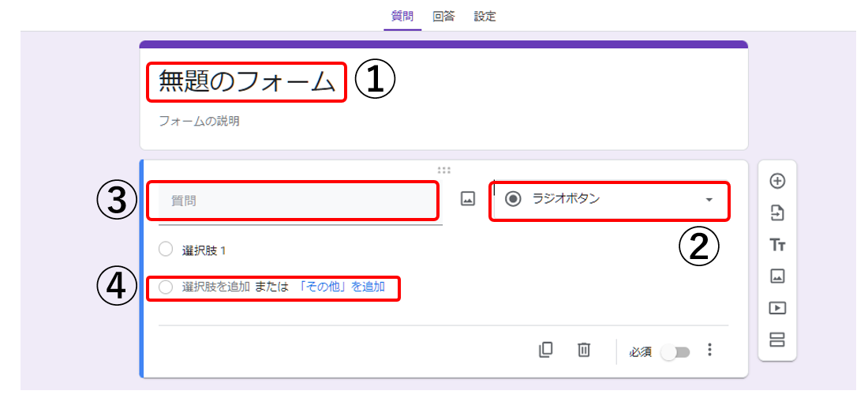Switch to the 質問 tab
The image size is (868, 402).
402,16
